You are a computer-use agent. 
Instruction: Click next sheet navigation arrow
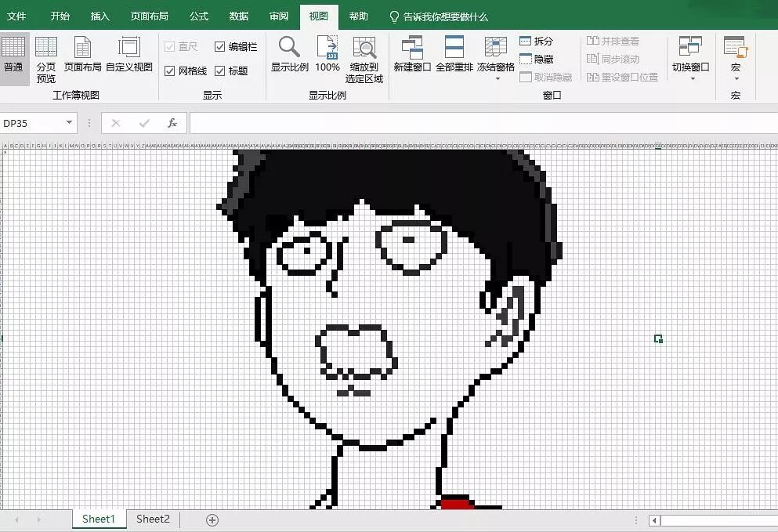click(39, 519)
